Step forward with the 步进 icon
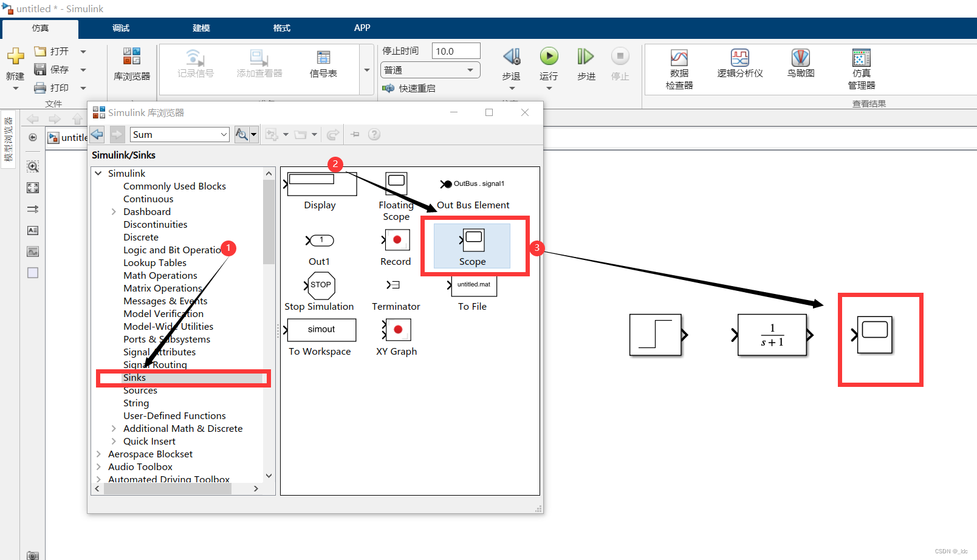Image resolution: width=977 pixels, height=560 pixels. 586,56
